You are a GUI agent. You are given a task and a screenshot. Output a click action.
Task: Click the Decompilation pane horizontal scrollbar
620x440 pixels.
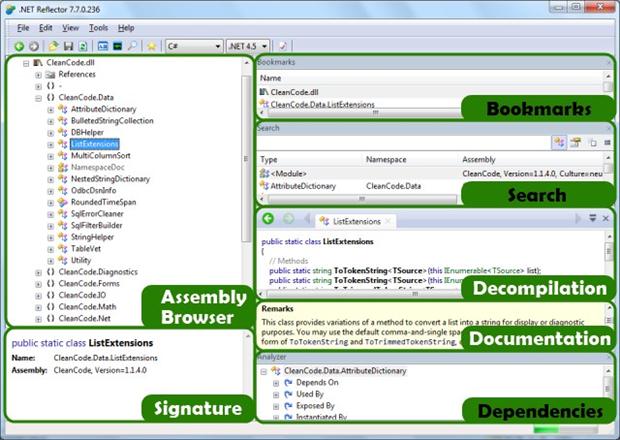pyautogui.click(x=364, y=293)
